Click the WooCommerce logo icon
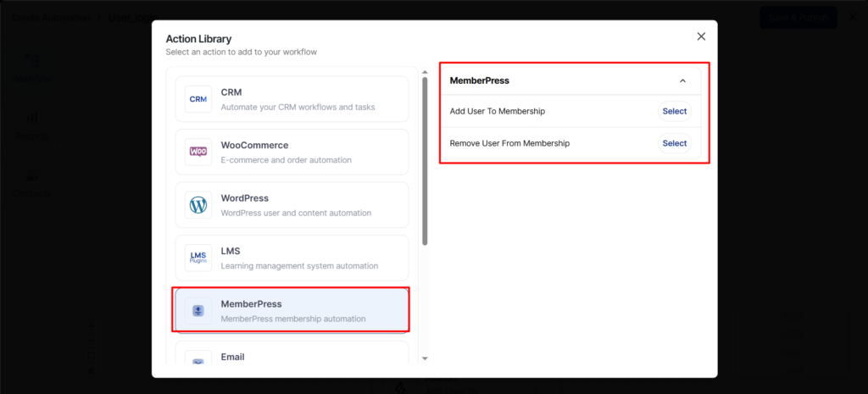The image size is (868, 394). click(198, 152)
